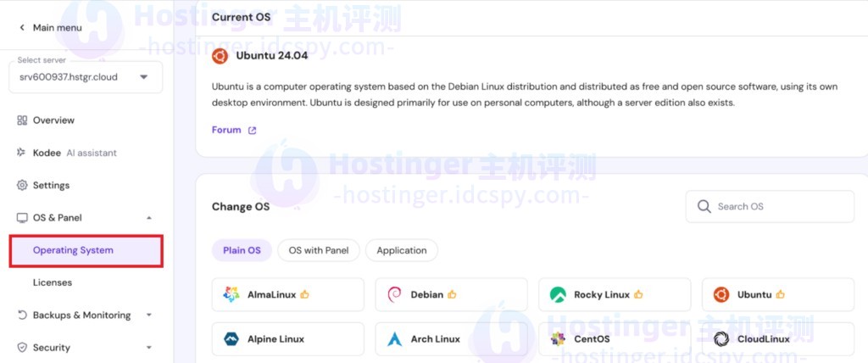Expand the Security section
Image resolution: width=868 pixels, height=363 pixels.
point(148,348)
